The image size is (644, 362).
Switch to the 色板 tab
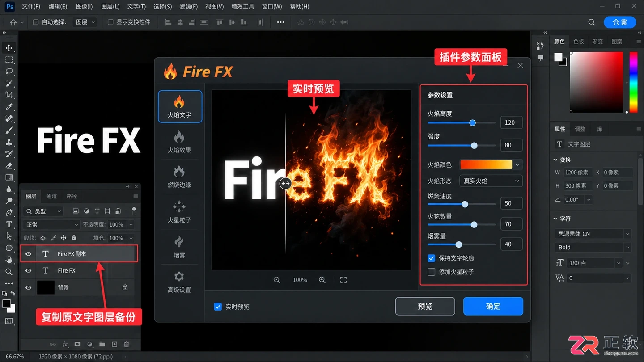[579, 42]
